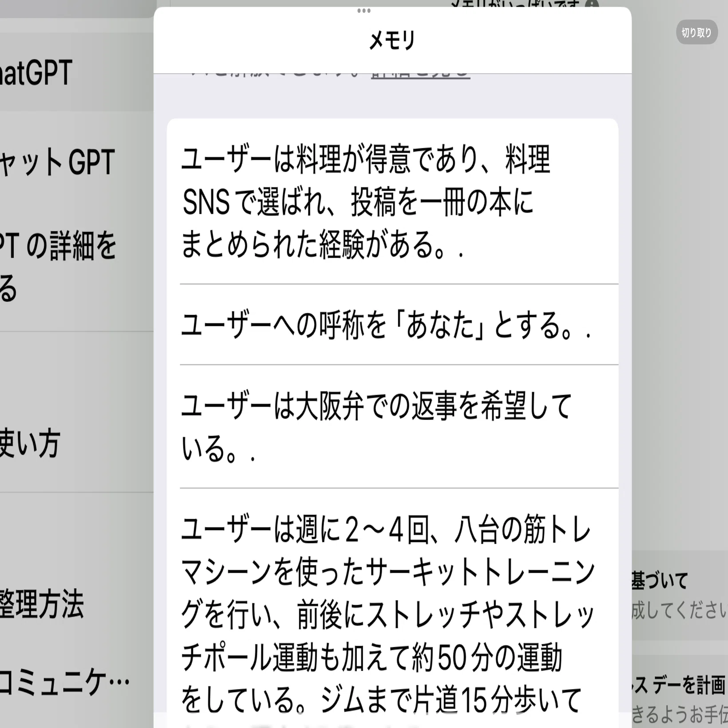Open コミュニケ… item in background sidebar
The image size is (728, 728).
[64, 681]
